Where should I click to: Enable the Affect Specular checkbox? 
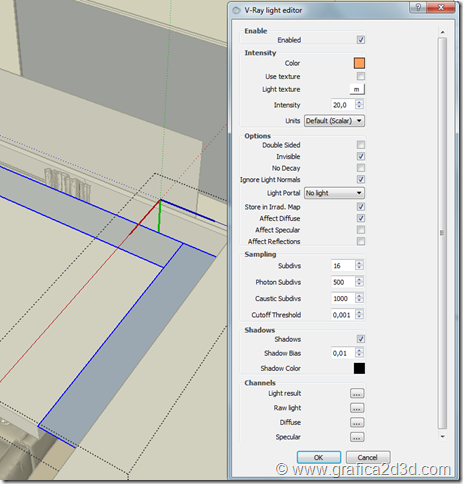coord(361,230)
